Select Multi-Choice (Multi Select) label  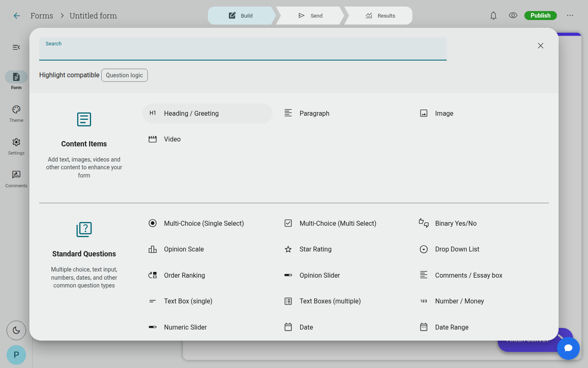coord(338,223)
